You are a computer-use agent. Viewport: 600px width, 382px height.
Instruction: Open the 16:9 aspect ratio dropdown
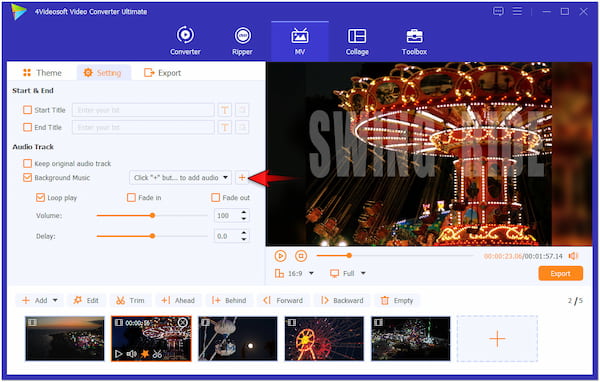pyautogui.click(x=294, y=273)
